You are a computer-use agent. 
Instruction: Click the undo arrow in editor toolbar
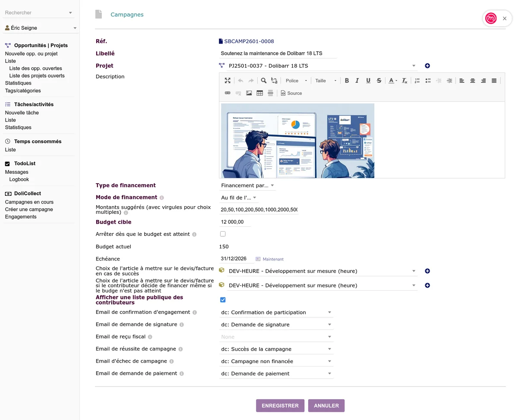tap(240, 81)
